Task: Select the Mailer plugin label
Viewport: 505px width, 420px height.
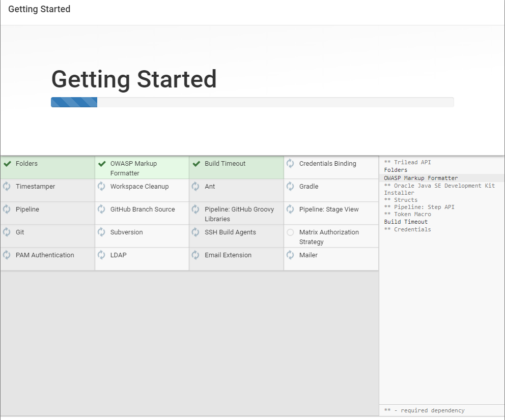Action: pyautogui.click(x=308, y=255)
